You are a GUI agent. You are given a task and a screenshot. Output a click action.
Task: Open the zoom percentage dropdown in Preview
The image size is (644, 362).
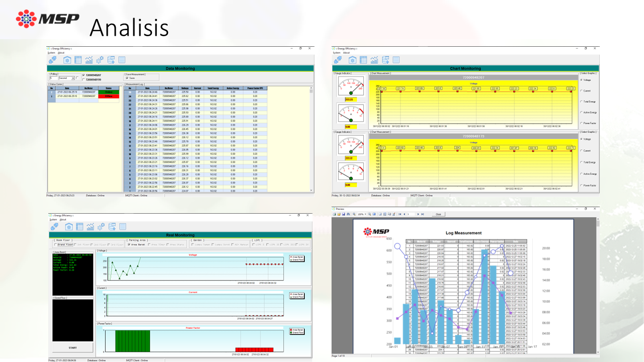[365, 214]
